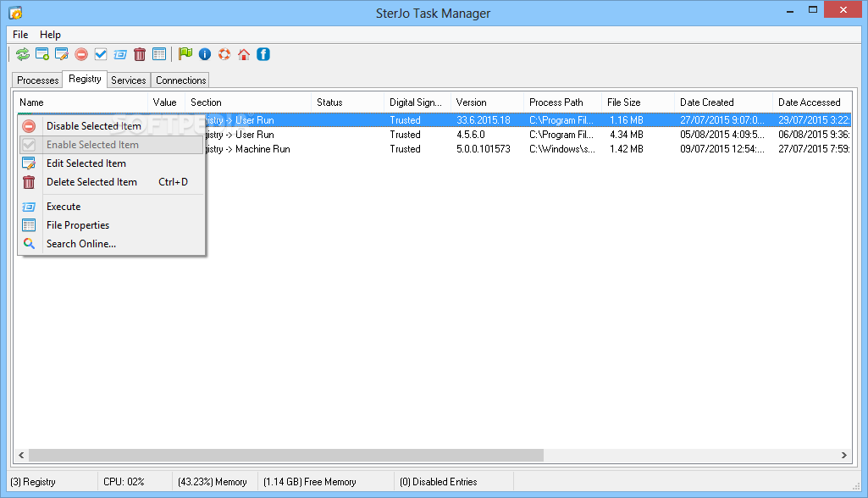Choose Delete Selected Item from context menu
868x498 pixels.
111,182
